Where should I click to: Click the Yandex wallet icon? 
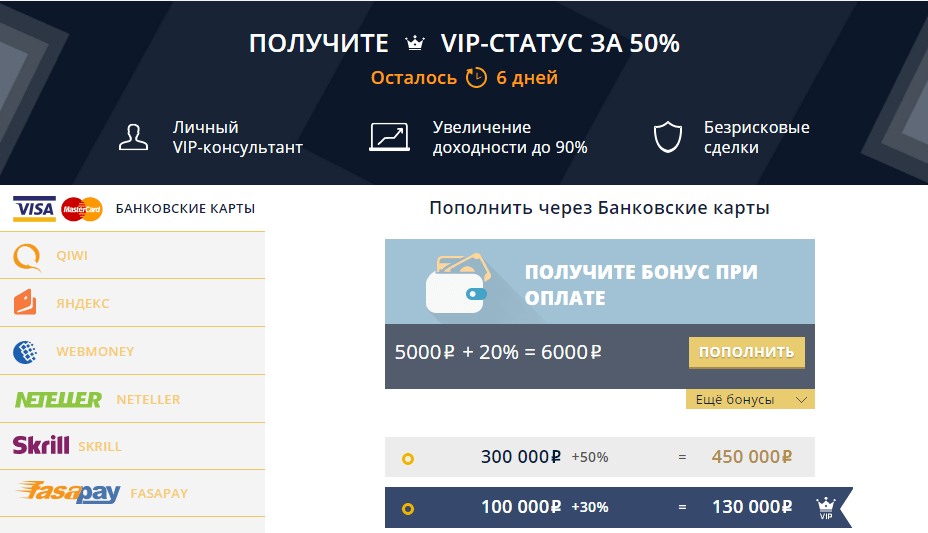[25, 302]
